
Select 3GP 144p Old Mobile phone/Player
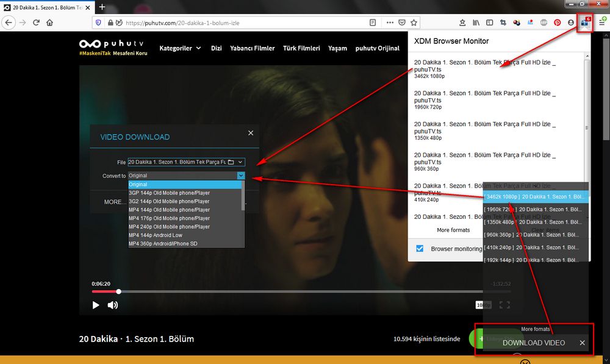tap(185, 193)
